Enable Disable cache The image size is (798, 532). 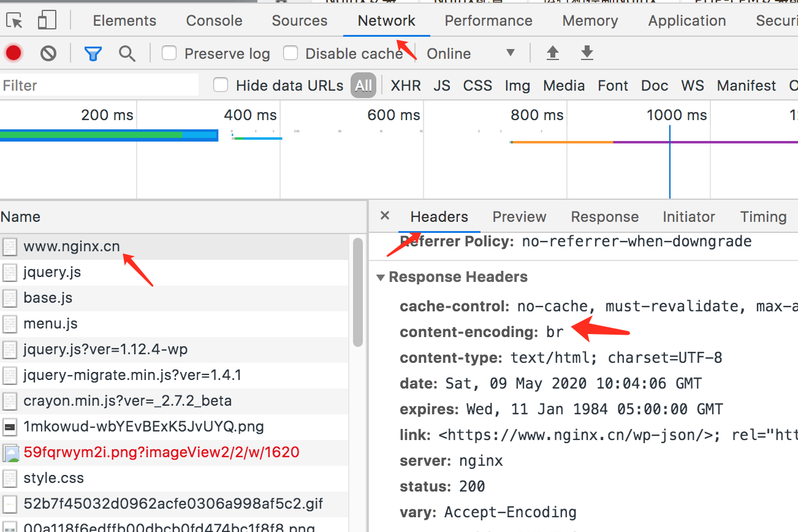(290, 53)
